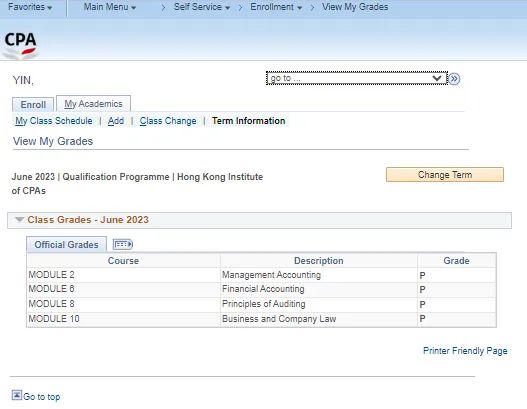Click the show all columns grid icon

tap(123, 244)
